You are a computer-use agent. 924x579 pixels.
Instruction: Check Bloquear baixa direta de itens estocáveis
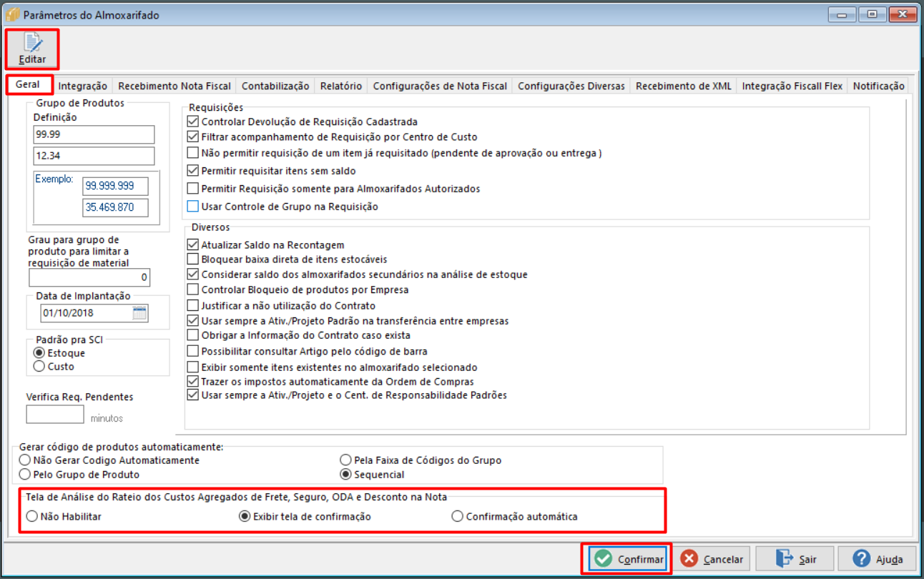pos(192,259)
